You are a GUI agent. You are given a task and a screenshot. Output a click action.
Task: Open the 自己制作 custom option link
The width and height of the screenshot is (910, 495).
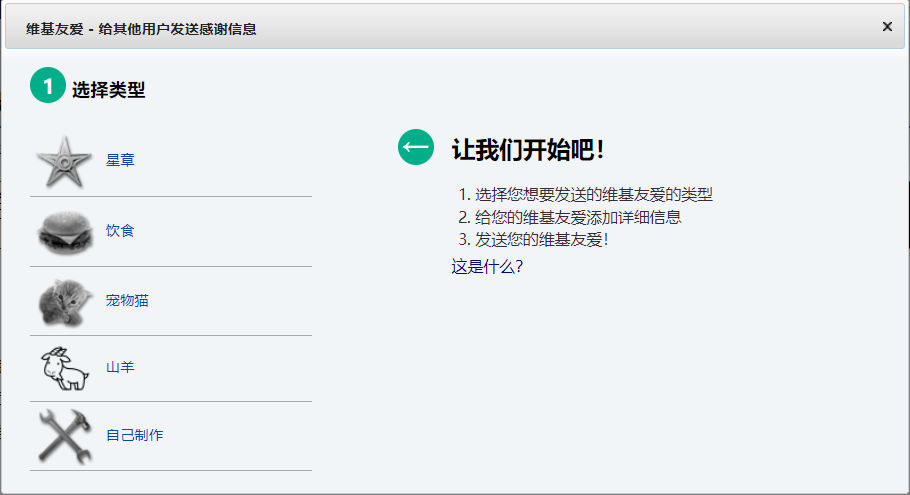[x=134, y=435]
